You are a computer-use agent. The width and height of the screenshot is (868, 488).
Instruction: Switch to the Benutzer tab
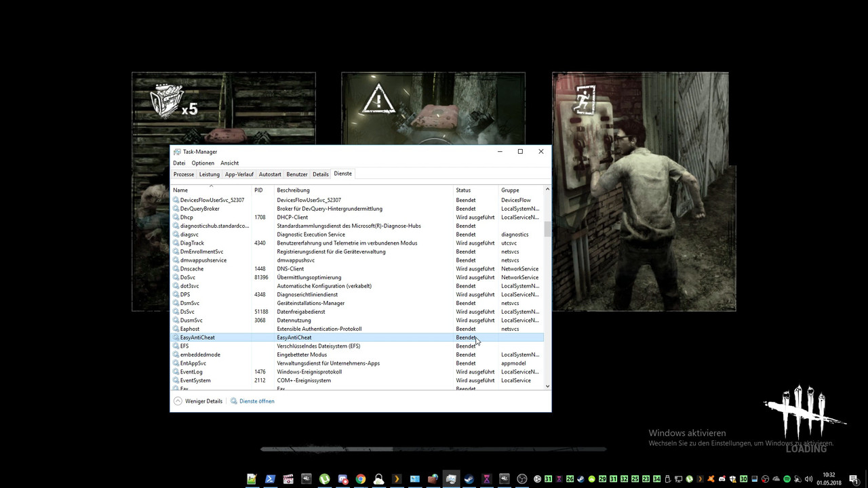click(297, 174)
